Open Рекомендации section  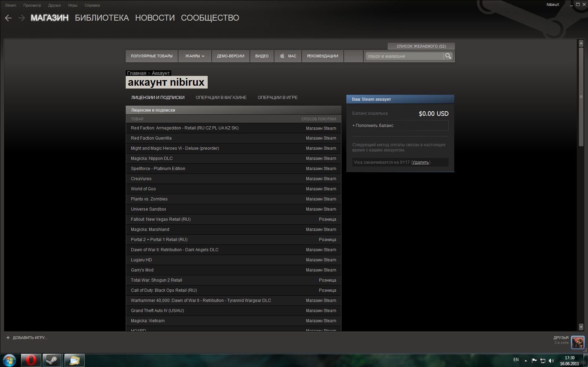(323, 56)
